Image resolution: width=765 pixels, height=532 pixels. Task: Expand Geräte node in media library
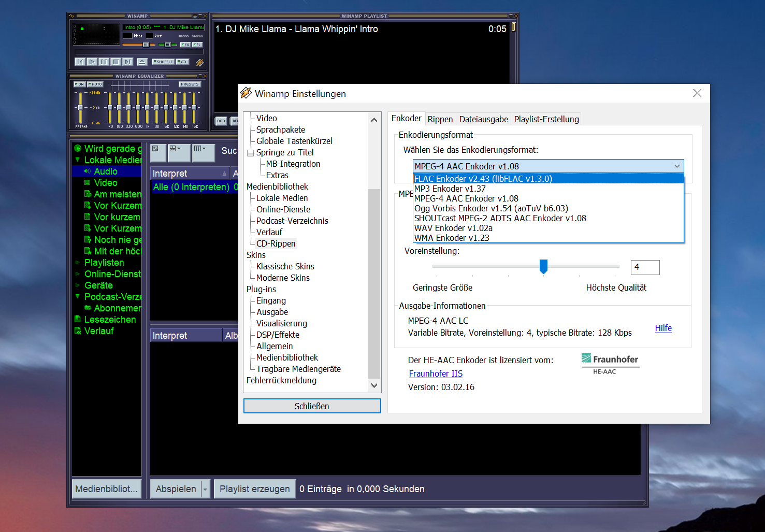tap(78, 285)
